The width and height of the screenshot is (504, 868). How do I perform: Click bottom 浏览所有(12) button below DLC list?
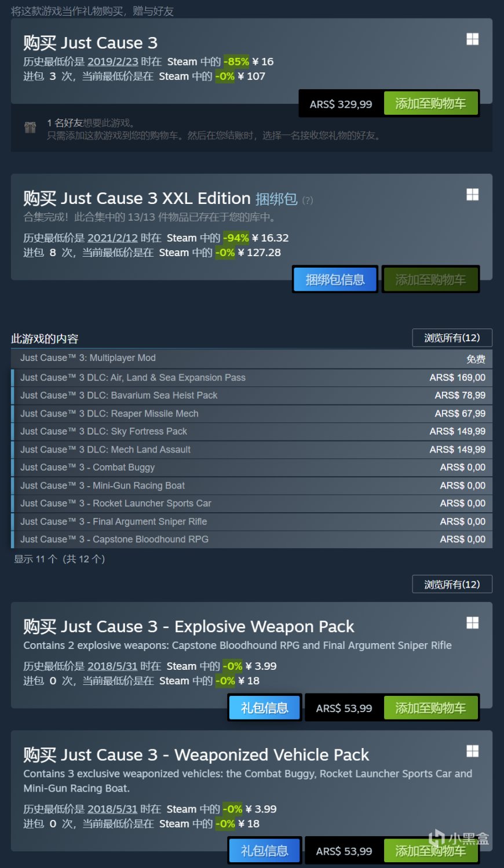pos(452,584)
